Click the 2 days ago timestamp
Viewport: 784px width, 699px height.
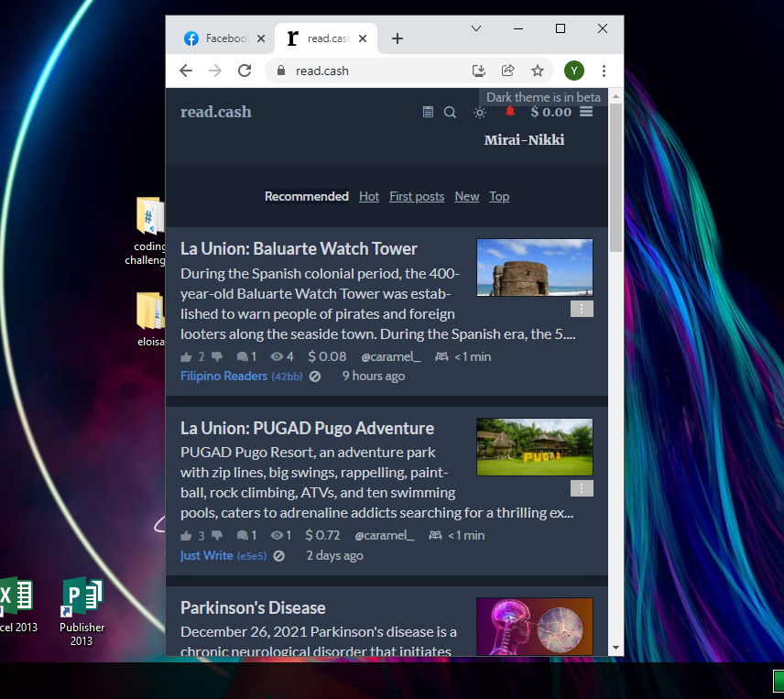(334, 556)
